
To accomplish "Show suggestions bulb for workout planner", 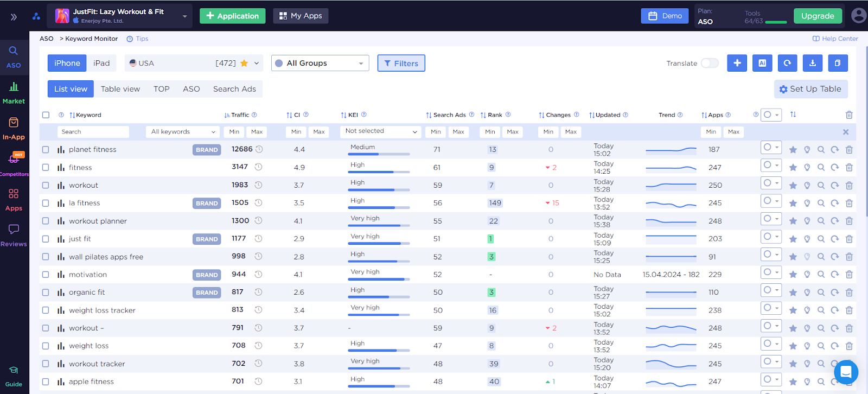I will coord(807,221).
